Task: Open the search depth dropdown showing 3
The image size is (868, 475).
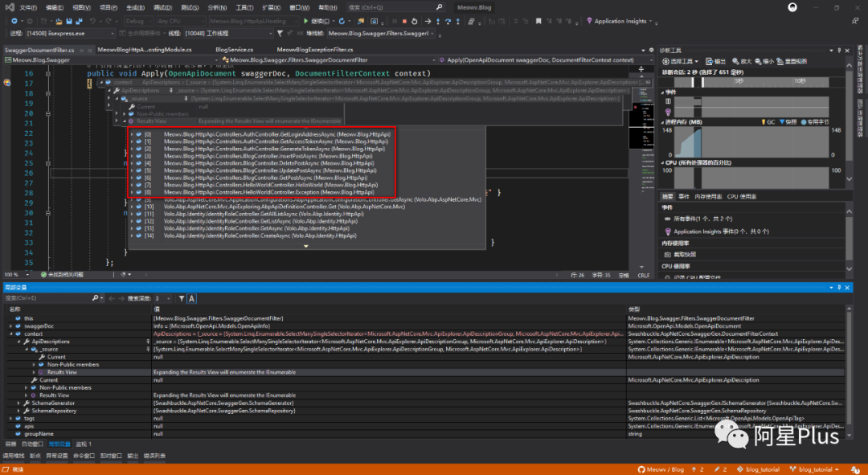Action: pyautogui.click(x=162, y=298)
